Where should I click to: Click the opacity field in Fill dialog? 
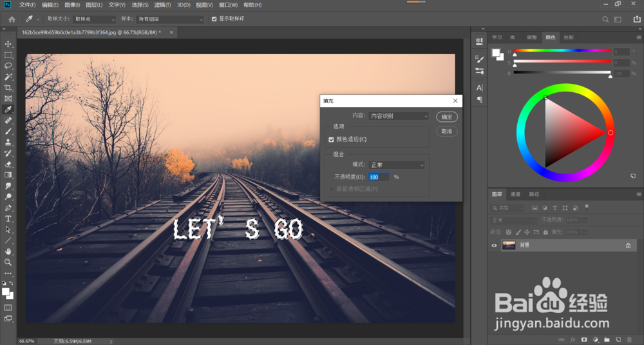tap(379, 177)
